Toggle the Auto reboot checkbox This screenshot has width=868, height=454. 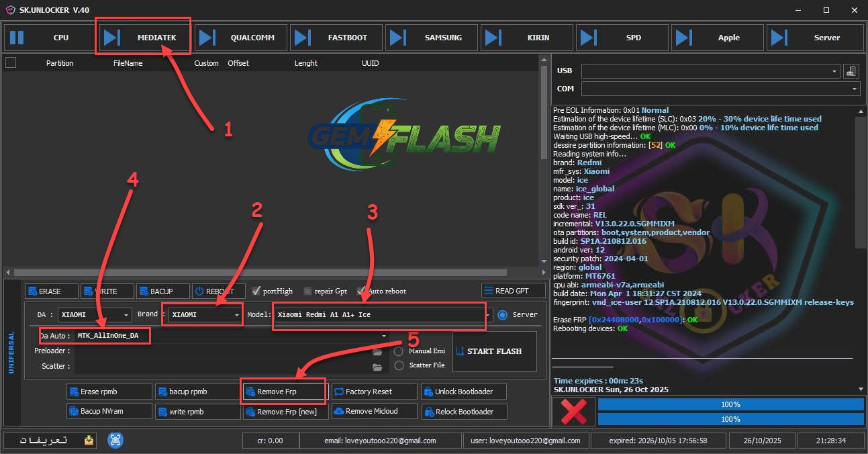(361, 291)
